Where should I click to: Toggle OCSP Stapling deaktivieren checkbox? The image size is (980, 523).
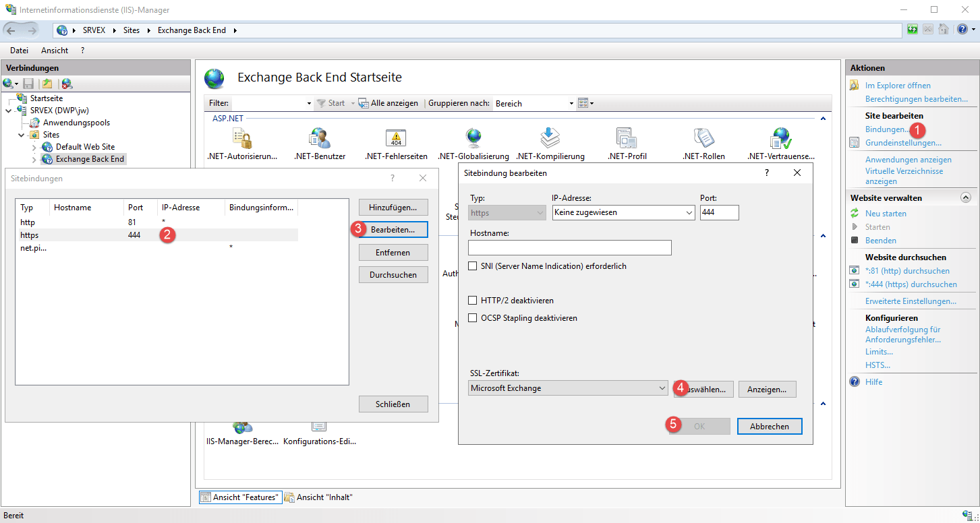click(x=473, y=318)
